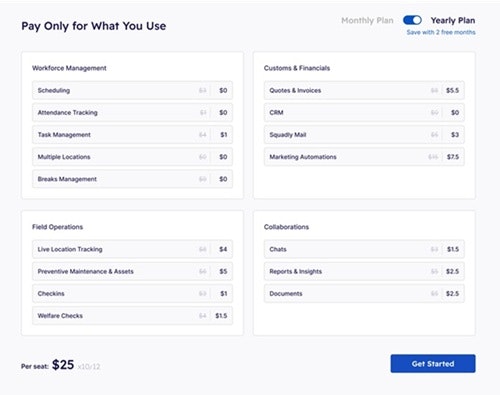Viewport: 500px width, 395px height.
Task: Click the Field Operations heading
Action: point(57,227)
